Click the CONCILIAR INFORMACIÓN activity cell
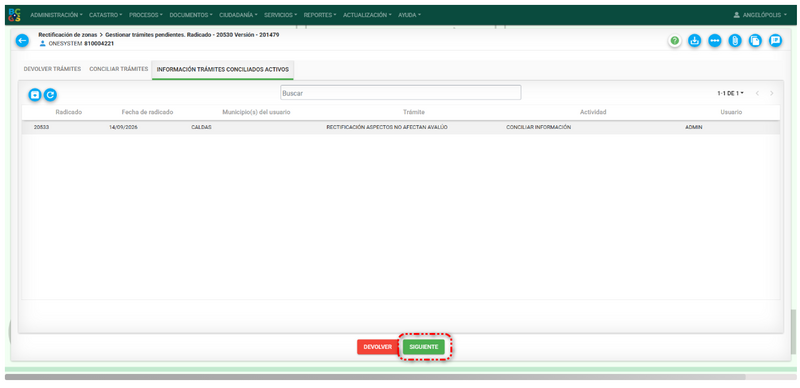The width and height of the screenshot is (800, 388). 538,127
